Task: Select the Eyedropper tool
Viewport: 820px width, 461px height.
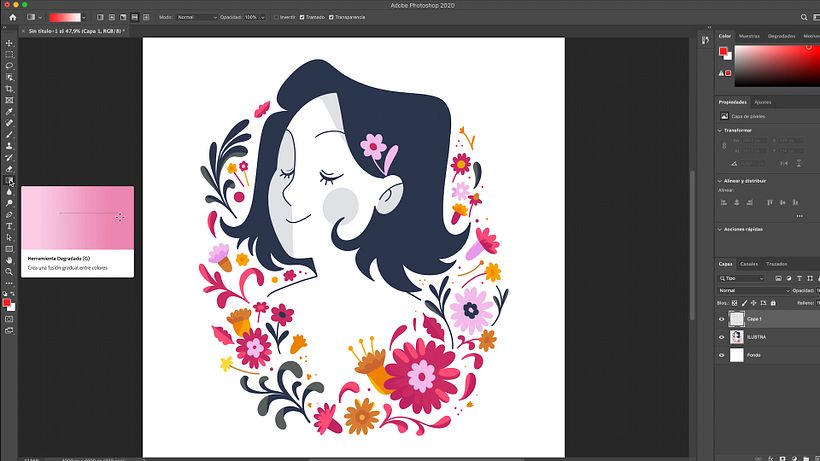Action: tap(9, 112)
